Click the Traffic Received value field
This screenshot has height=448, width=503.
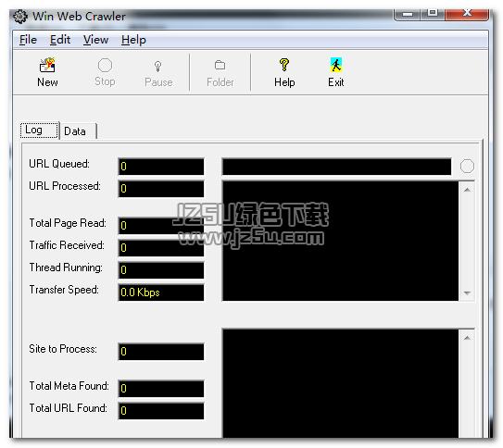[161, 248]
